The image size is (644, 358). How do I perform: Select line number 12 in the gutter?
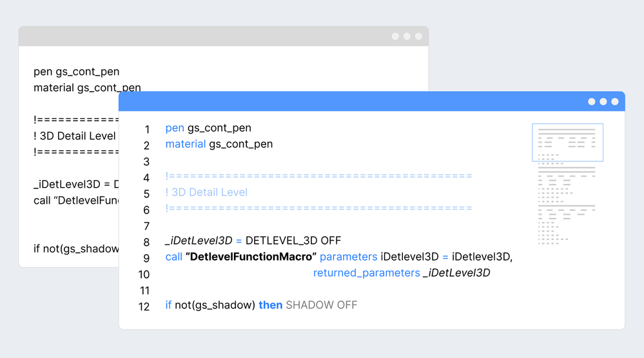click(144, 306)
